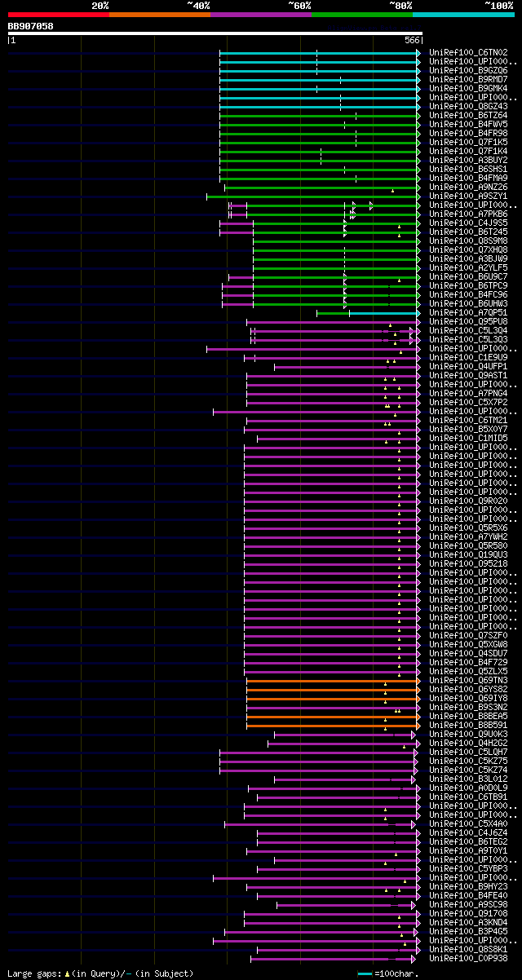Select label UniRef100_Q4UFP1
Image resolution: width=522 pixels, height=980 pixels.
(x=470, y=367)
